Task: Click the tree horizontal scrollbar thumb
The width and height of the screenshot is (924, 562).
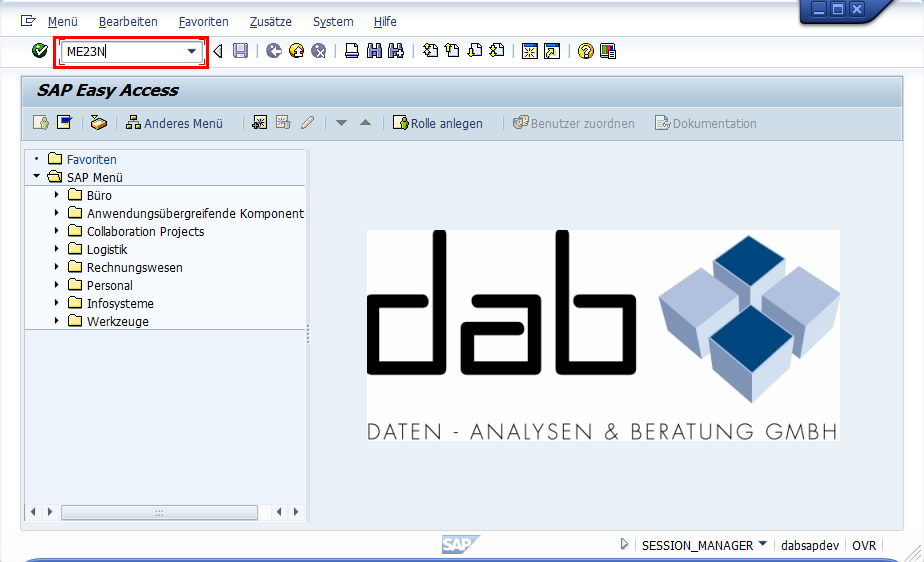Action: pos(159,512)
